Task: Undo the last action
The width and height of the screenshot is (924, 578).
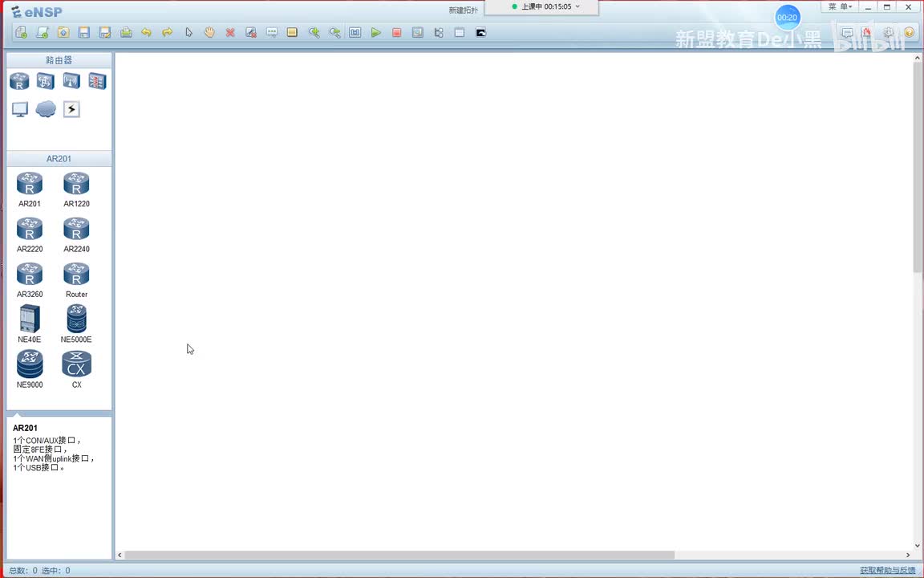Action: pyautogui.click(x=146, y=32)
